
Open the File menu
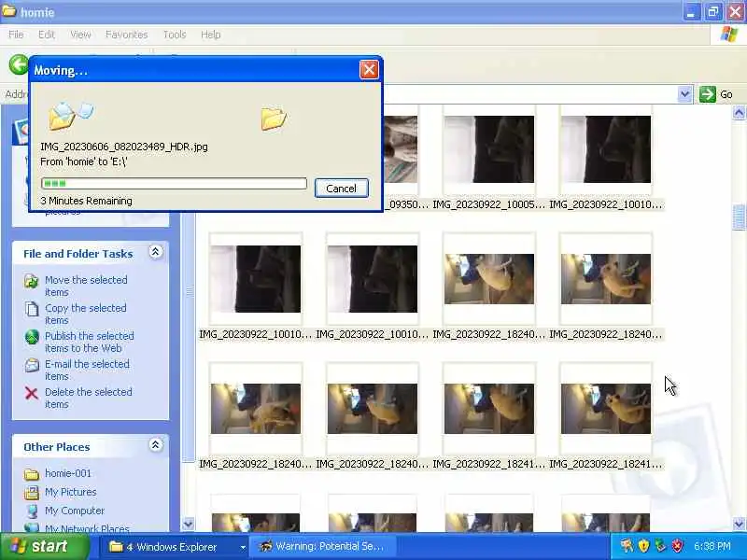click(16, 35)
